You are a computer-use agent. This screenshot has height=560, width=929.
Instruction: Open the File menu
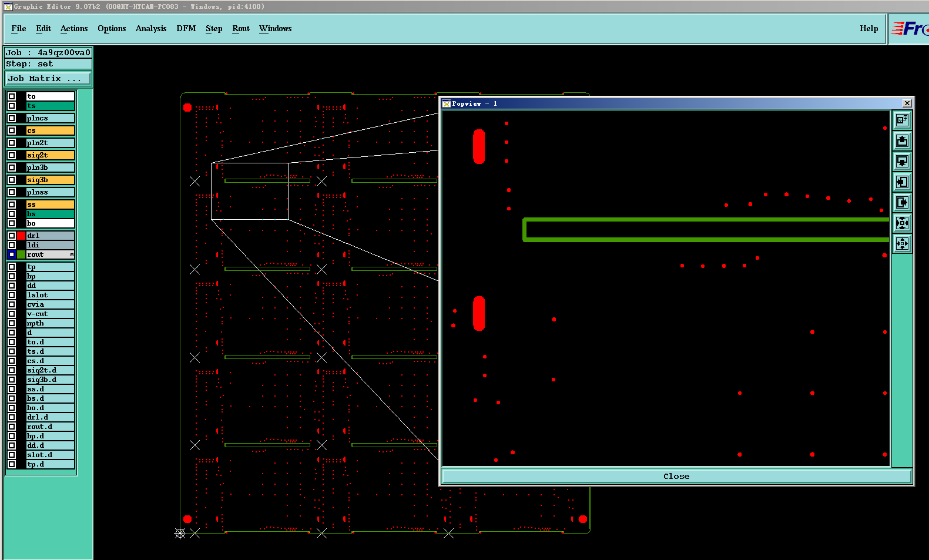point(19,28)
